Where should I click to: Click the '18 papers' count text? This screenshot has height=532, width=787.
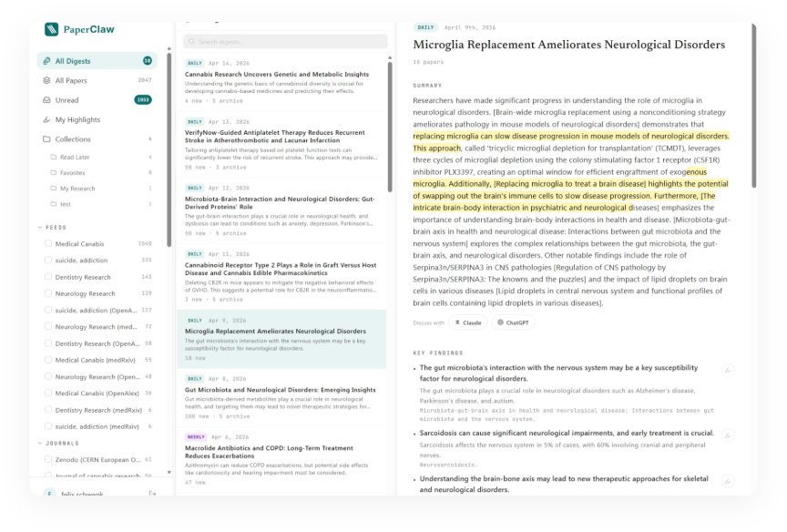coord(428,62)
